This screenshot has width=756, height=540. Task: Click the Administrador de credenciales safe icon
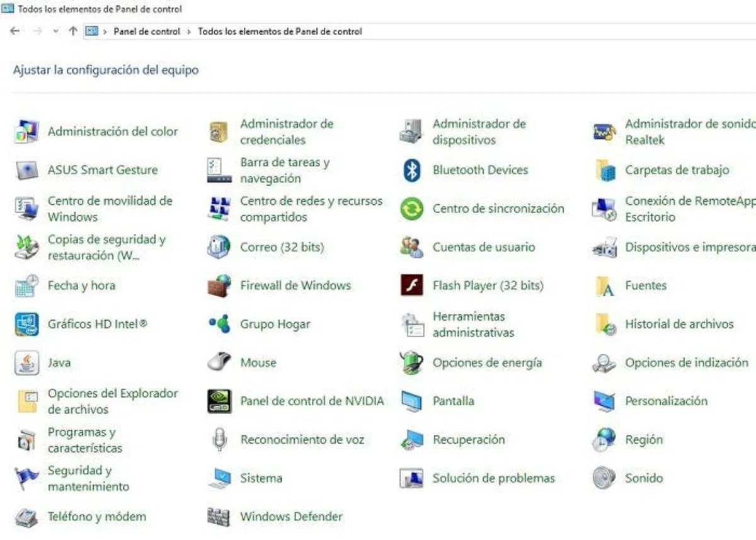218,132
